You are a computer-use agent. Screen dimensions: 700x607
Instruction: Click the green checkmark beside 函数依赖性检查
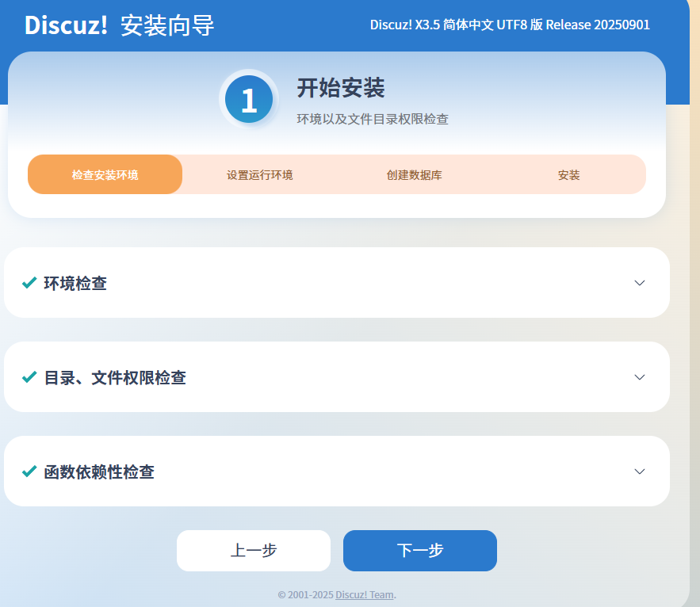(29, 471)
